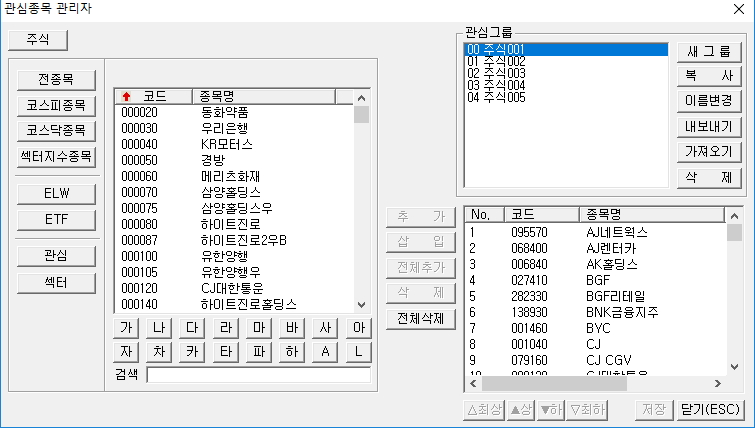The image size is (755, 428).
Task: Click the red sort arrow in code column header
Action: coord(127,97)
